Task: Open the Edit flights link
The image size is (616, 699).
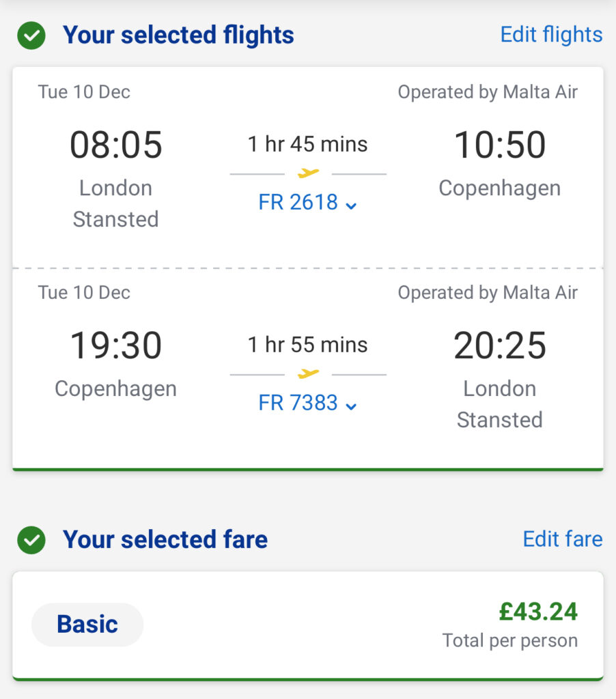Action: point(551,35)
